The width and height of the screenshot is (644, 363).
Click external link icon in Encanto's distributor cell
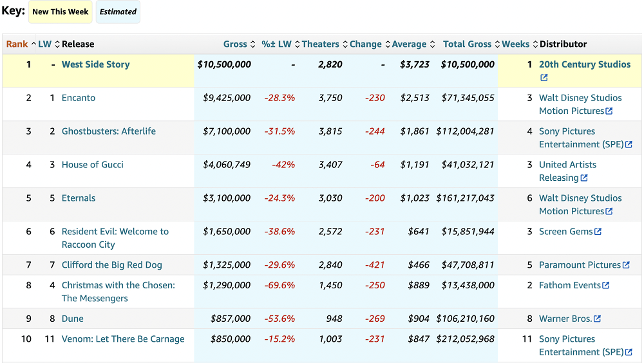coord(609,111)
